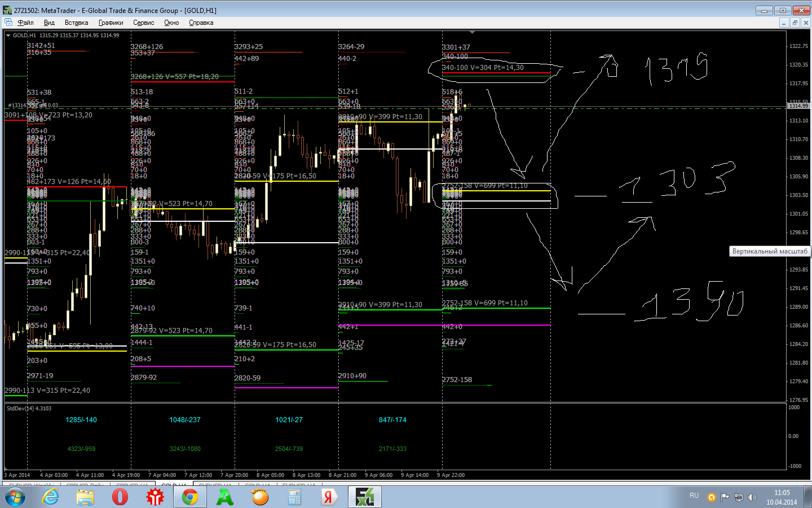Click the Show desktop strip at the taskbar end
812x508 pixels.
(x=808, y=497)
